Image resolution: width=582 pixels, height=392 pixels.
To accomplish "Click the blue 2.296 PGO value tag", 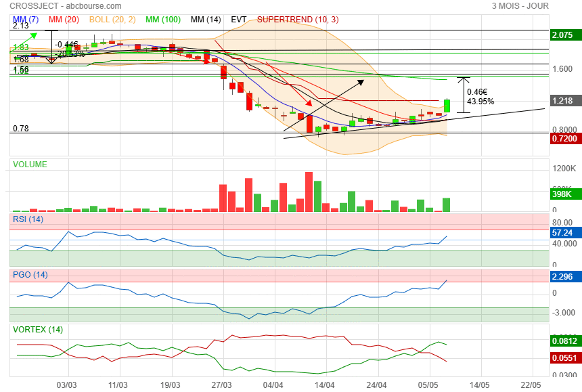I will pyautogui.click(x=565, y=276).
